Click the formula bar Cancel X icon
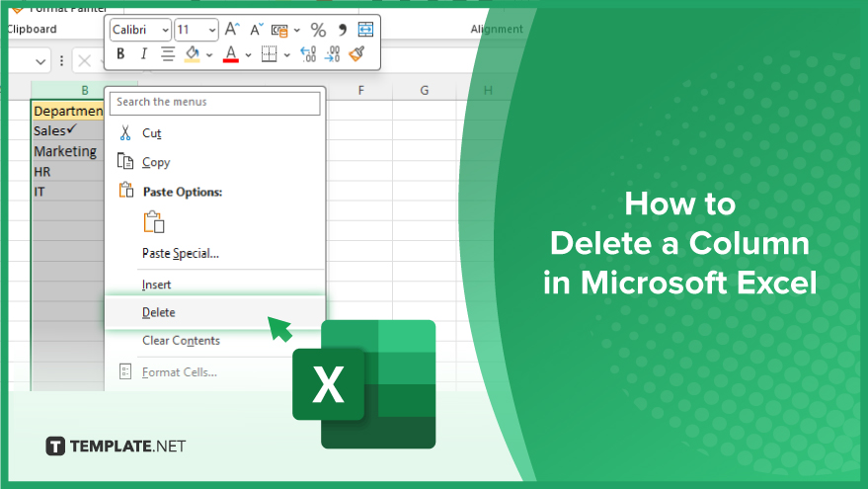 click(85, 61)
